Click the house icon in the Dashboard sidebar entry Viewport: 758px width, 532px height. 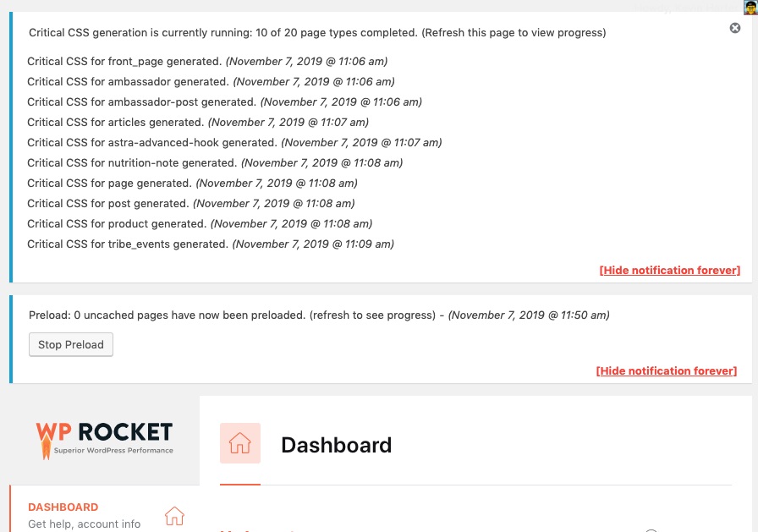pos(174,516)
